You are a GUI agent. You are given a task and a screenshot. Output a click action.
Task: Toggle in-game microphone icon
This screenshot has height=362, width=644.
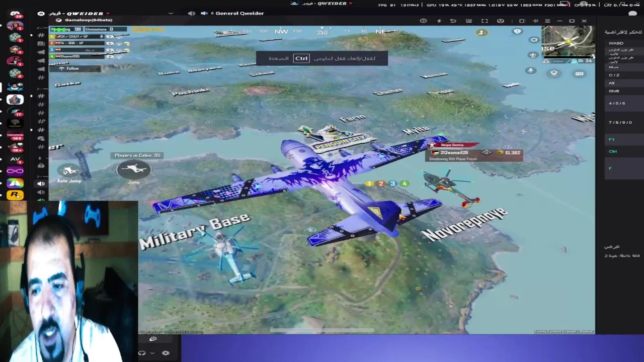point(530,70)
